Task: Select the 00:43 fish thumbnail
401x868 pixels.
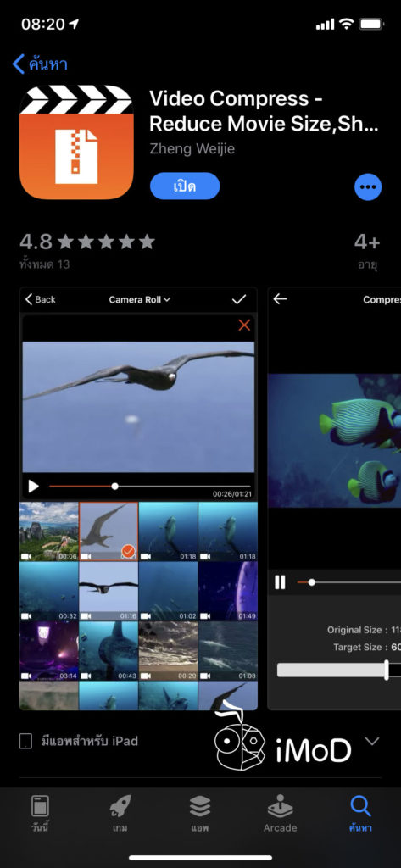Action: pos(109,651)
